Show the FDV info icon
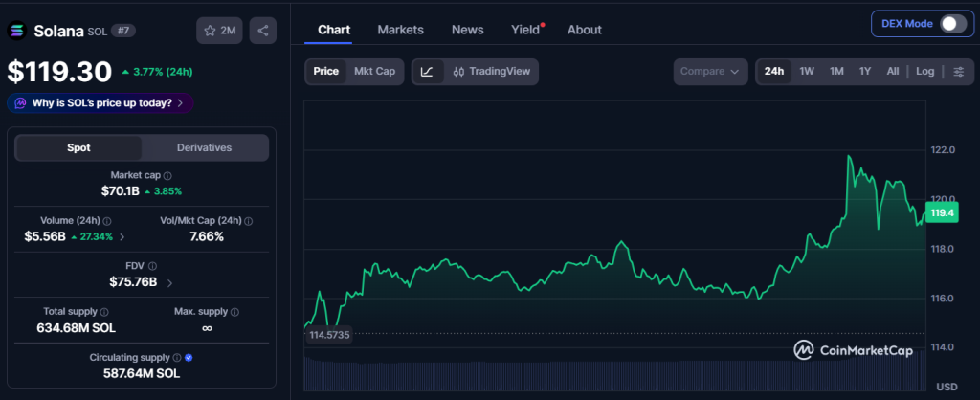The image size is (980, 400). point(152,266)
